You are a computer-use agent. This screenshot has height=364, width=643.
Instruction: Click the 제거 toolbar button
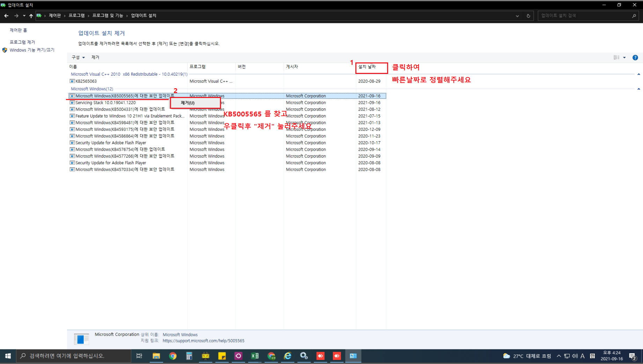[x=95, y=58]
